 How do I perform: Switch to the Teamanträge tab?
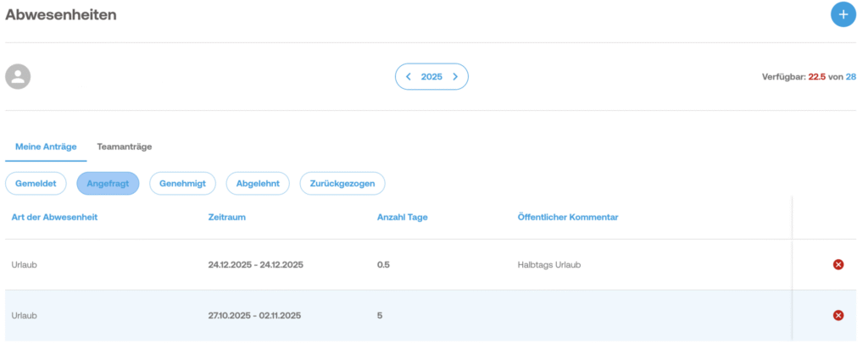(125, 147)
